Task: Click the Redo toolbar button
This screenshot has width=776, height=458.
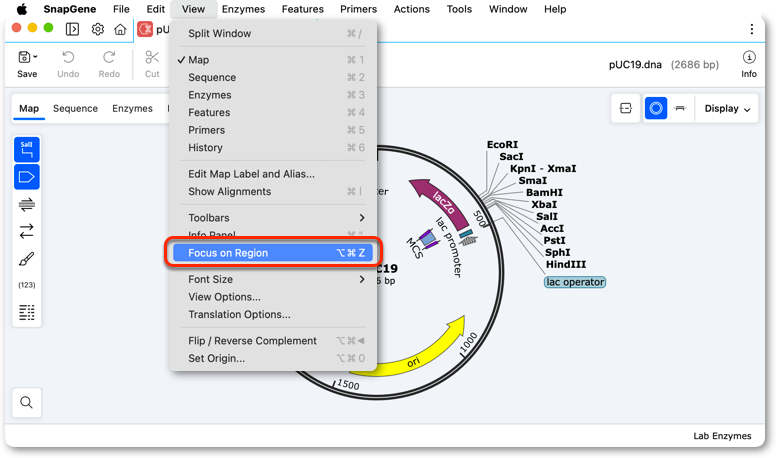Action: [x=109, y=64]
